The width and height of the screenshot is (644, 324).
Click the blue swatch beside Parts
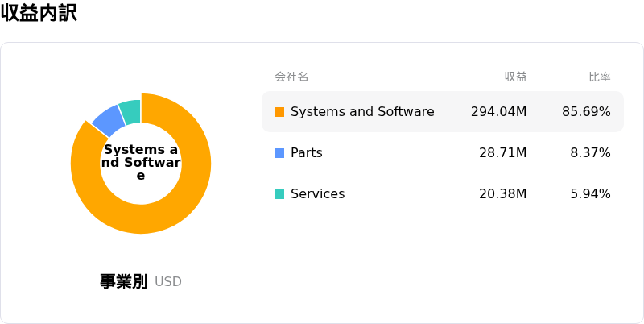pos(279,153)
